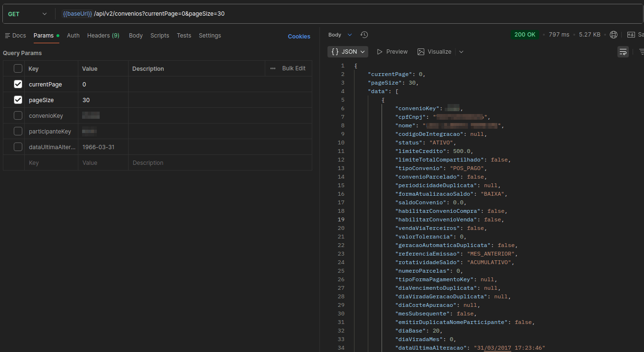The width and height of the screenshot is (644, 352).
Task: Uncheck the pageSize parameter checkbox
Action: click(18, 100)
